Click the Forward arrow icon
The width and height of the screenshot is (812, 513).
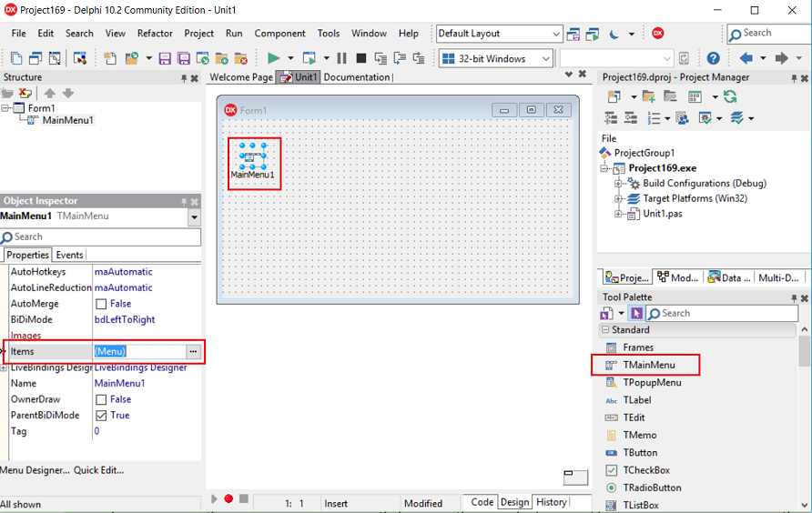coord(781,58)
